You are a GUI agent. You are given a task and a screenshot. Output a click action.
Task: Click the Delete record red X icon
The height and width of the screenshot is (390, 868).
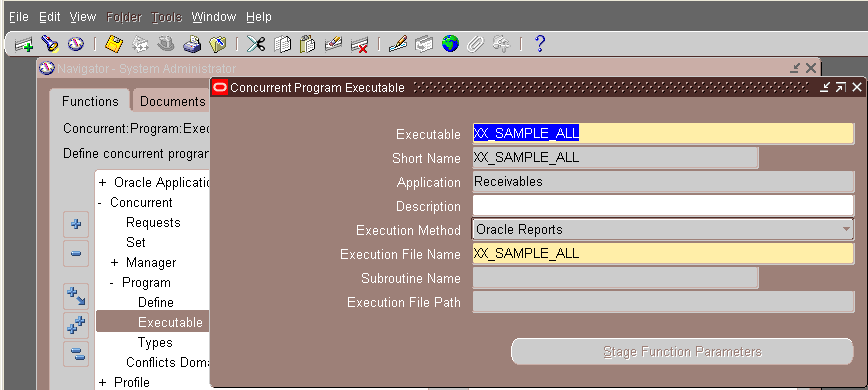(359, 44)
